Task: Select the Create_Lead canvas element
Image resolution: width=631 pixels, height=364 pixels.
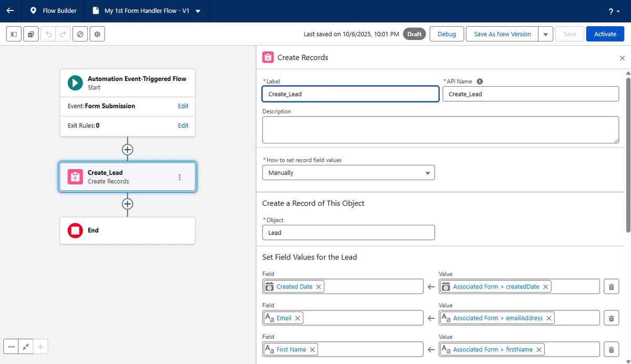Action: (x=127, y=177)
